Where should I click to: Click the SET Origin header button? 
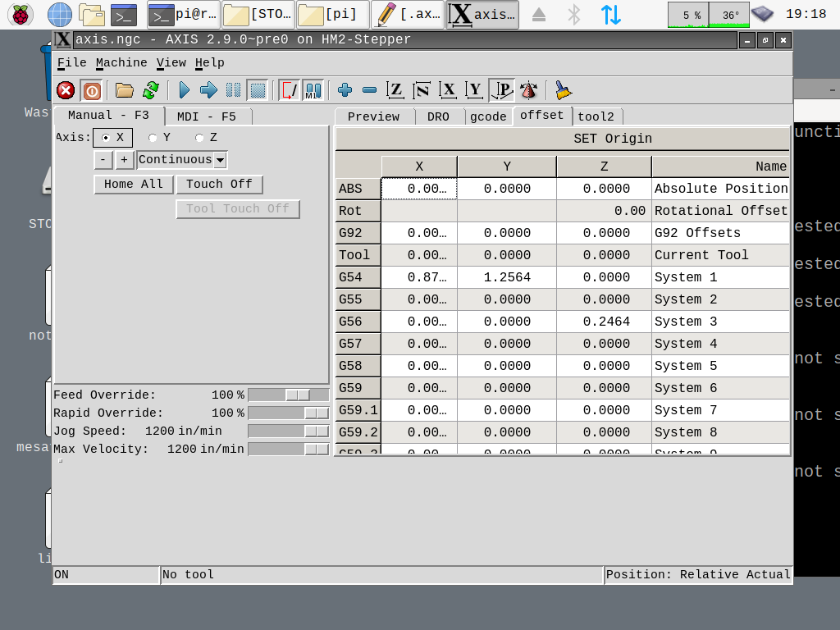562,139
